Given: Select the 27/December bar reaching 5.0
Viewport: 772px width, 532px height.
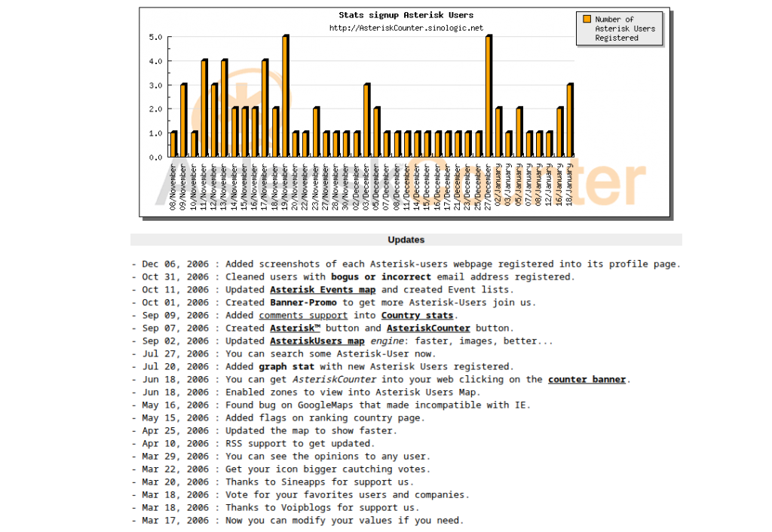Looking at the screenshot, I should (x=489, y=96).
